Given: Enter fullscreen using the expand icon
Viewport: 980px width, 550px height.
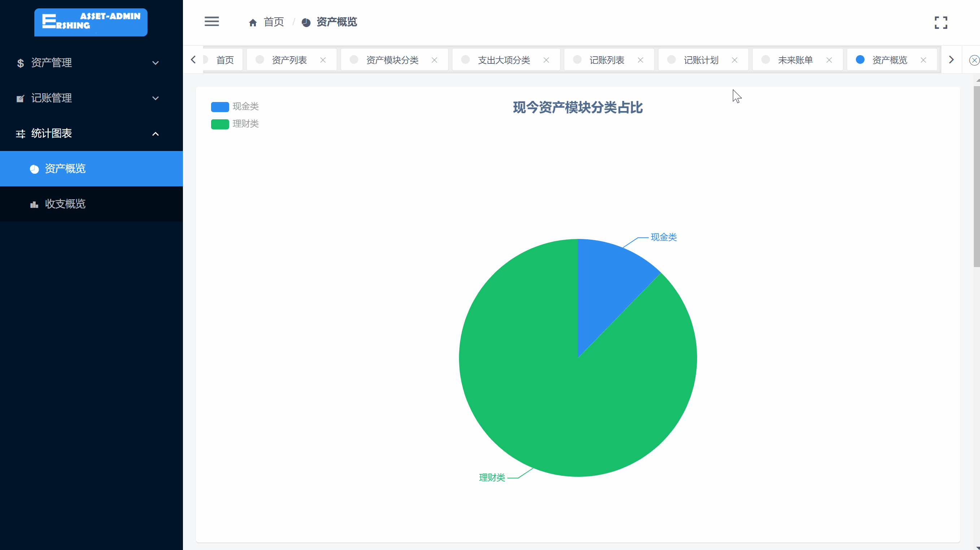Looking at the screenshot, I should click(x=941, y=23).
